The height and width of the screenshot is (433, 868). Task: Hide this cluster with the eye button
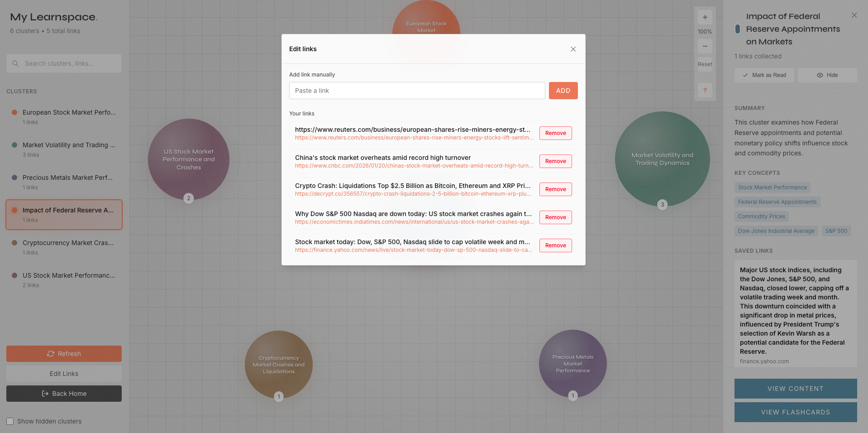pos(827,75)
